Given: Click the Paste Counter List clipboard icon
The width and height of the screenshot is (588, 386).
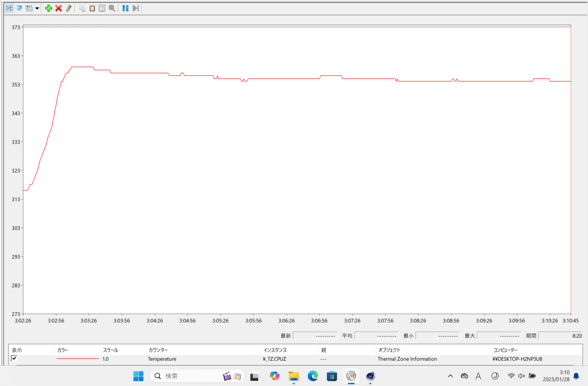Looking at the screenshot, I should point(92,8).
